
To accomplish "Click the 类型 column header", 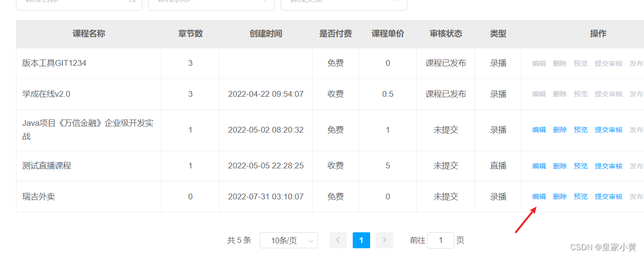I will 498,33.
